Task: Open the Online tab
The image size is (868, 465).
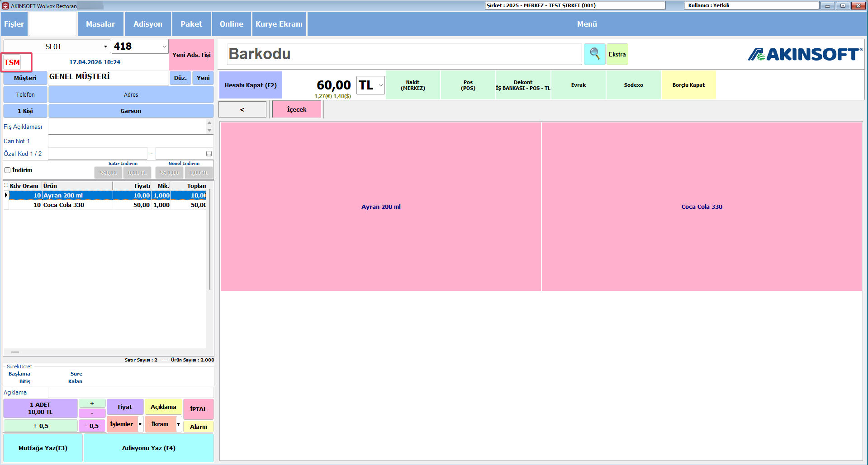Action: point(232,24)
